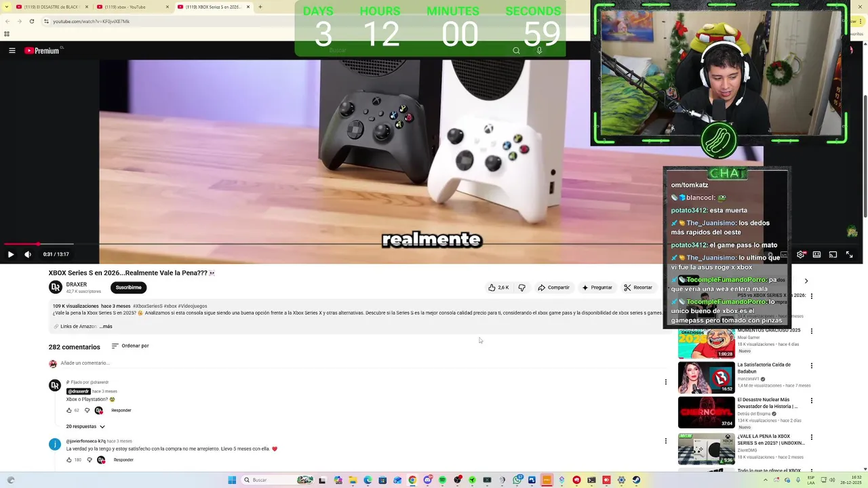Reply to @javierfonseca-k7q comment
The image size is (868, 488).
click(123, 460)
